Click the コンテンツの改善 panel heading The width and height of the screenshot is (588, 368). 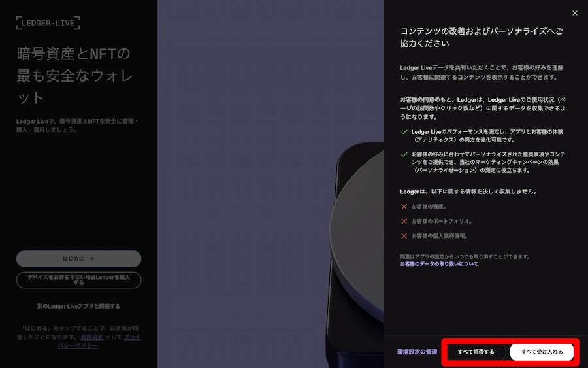[x=480, y=37]
